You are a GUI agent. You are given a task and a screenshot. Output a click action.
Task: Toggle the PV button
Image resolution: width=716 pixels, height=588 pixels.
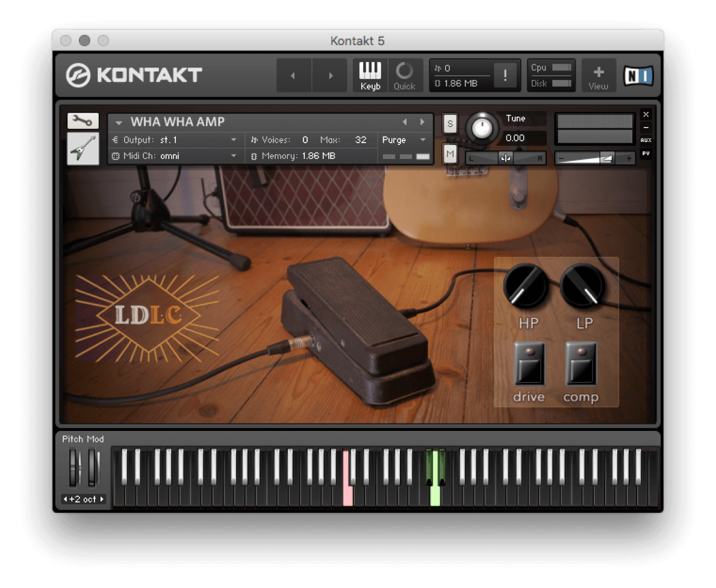click(646, 153)
